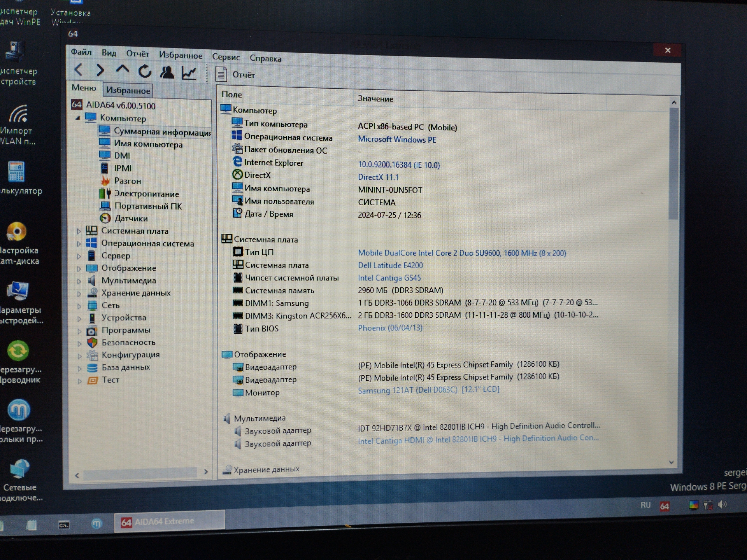Open the Phoenix (06/04/13) BIOS link
This screenshot has height=560, width=747.
click(x=390, y=328)
